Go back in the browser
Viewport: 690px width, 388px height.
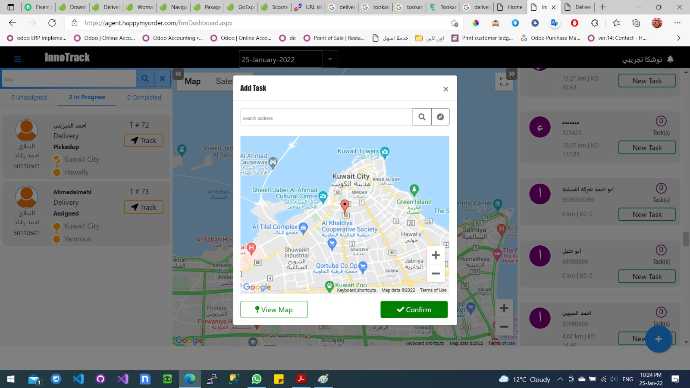point(12,22)
